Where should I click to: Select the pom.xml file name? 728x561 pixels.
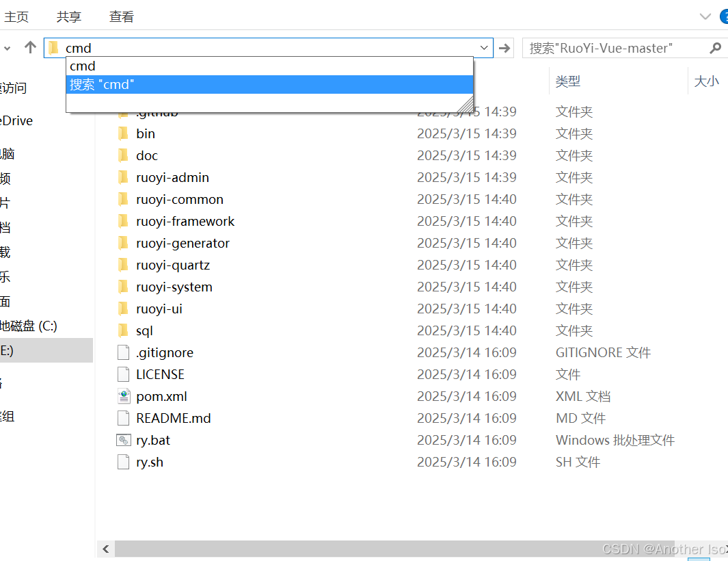161,397
